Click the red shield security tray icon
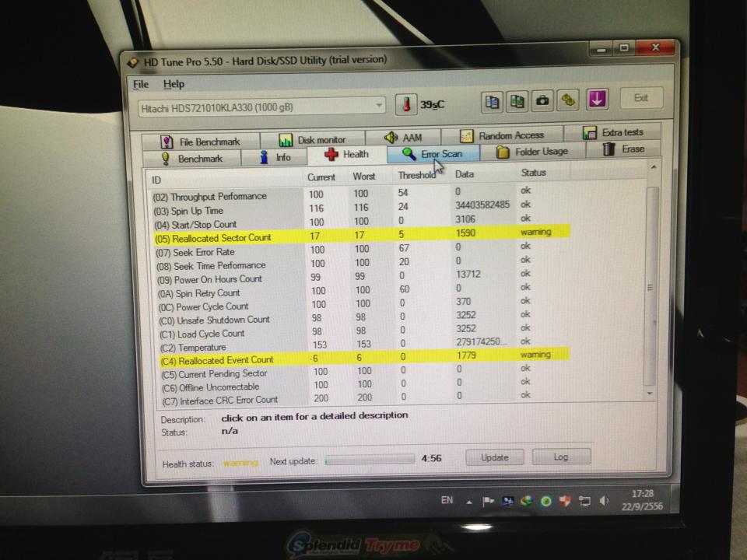 click(x=565, y=501)
